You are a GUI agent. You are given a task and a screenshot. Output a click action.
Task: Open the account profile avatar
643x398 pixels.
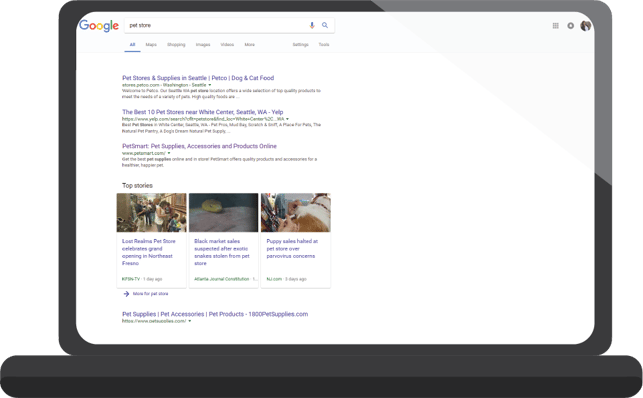point(586,26)
